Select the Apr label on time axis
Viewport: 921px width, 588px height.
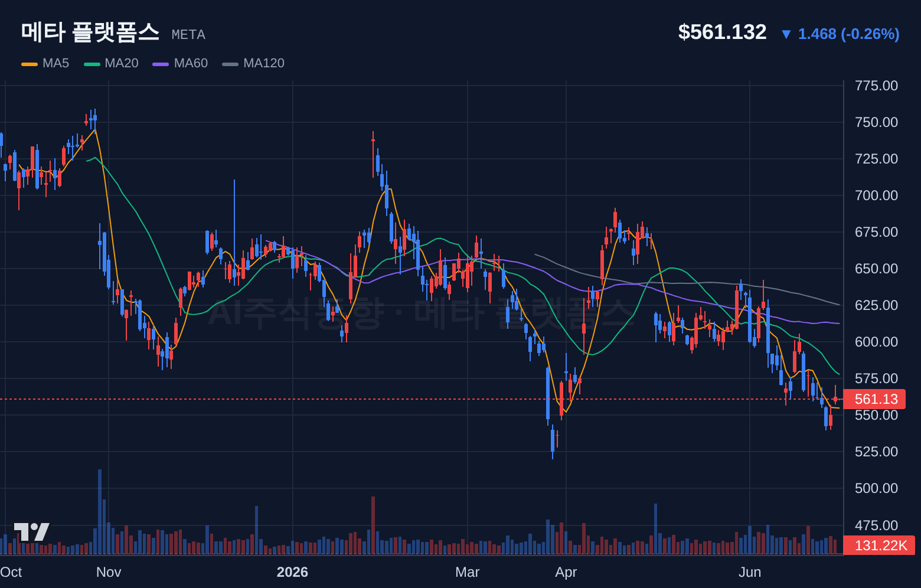point(566,572)
